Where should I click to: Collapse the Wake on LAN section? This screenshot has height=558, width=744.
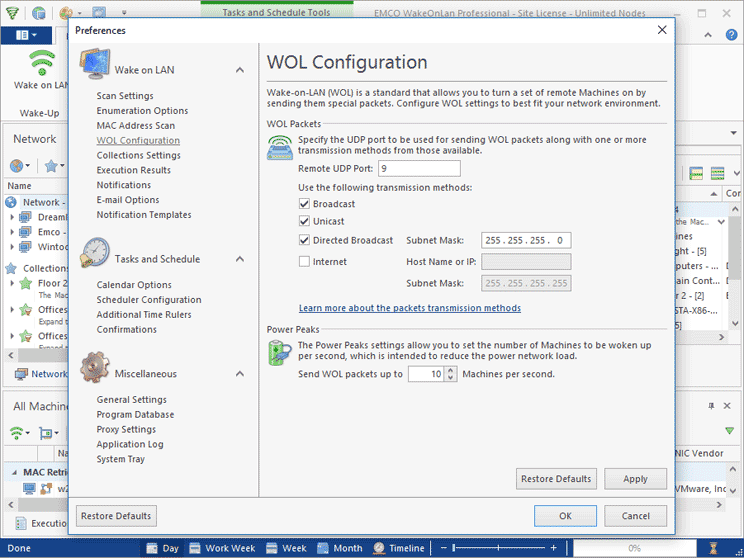pyautogui.click(x=240, y=71)
